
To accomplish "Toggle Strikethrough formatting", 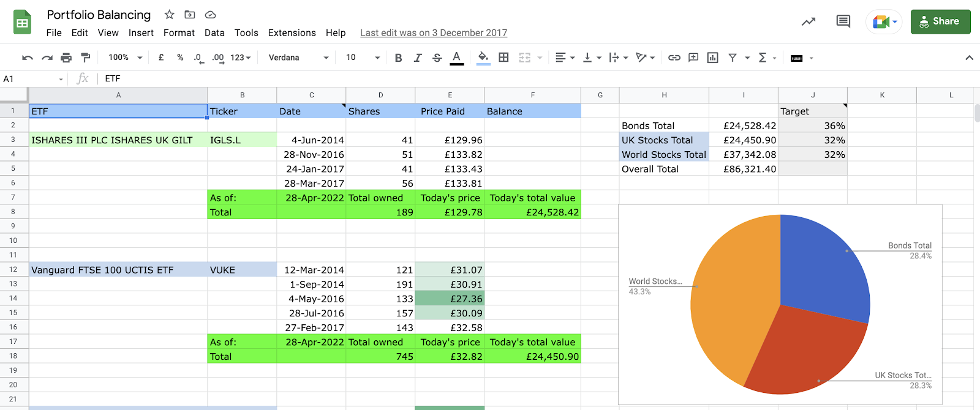I will (437, 58).
